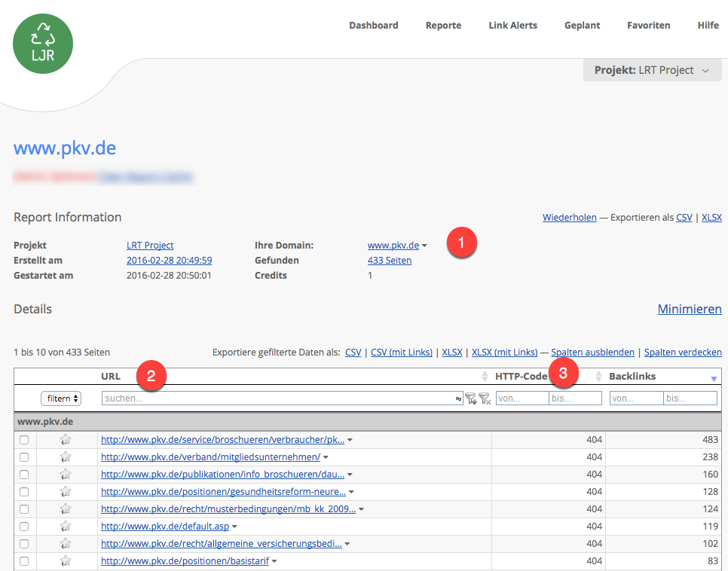Viewport: 728px width, 571px height.
Task: Click the Backlinks column header
Action: pyautogui.click(x=632, y=376)
